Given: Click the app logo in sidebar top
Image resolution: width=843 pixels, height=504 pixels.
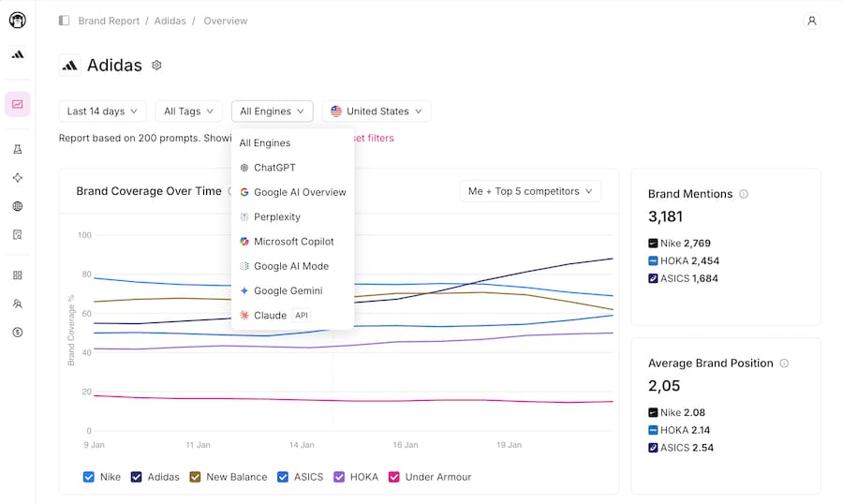Looking at the screenshot, I should click(x=17, y=21).
